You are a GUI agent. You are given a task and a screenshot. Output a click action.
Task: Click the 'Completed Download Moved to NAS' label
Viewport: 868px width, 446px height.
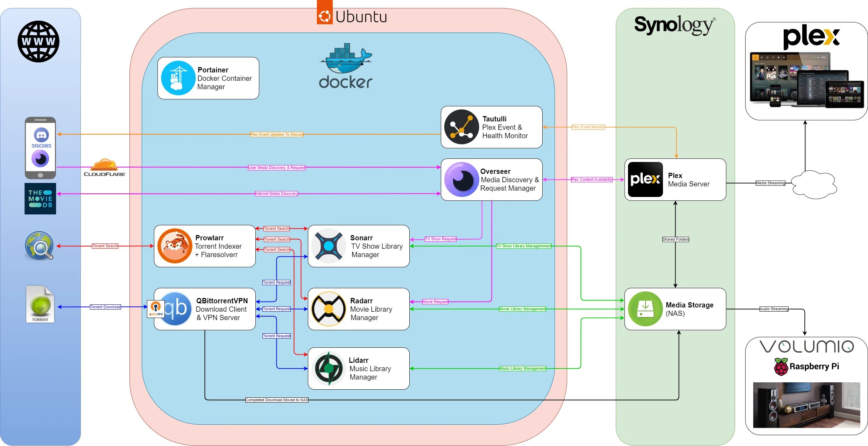pos(276,400)
